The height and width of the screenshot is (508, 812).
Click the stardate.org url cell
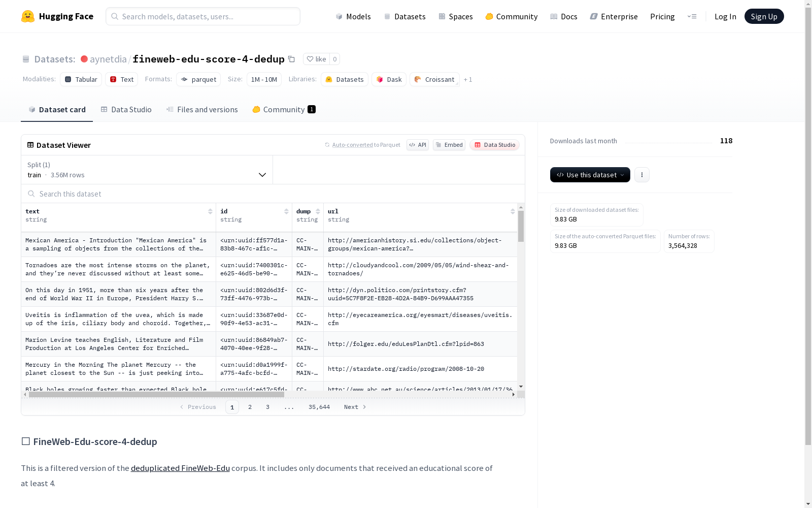pyautogui.click(x=420, y=369)
